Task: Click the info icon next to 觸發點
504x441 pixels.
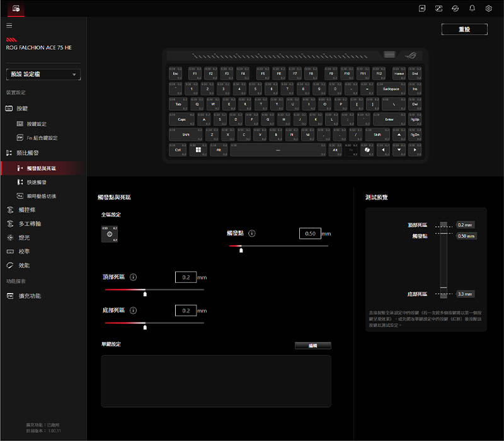Action: tap(252, 233)
